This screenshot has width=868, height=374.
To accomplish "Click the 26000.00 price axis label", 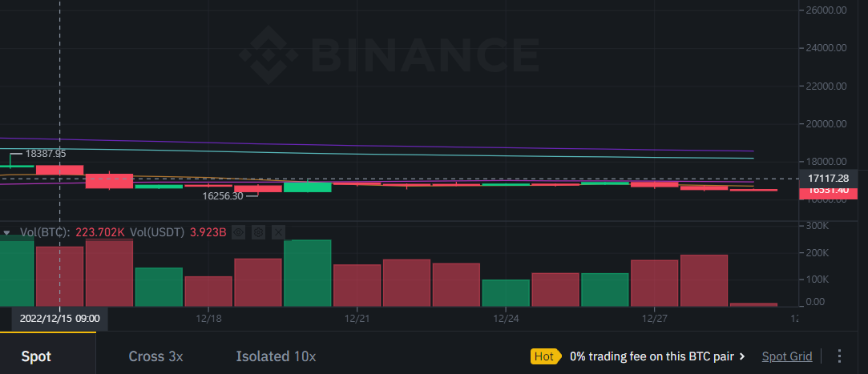I will [826, 10].
